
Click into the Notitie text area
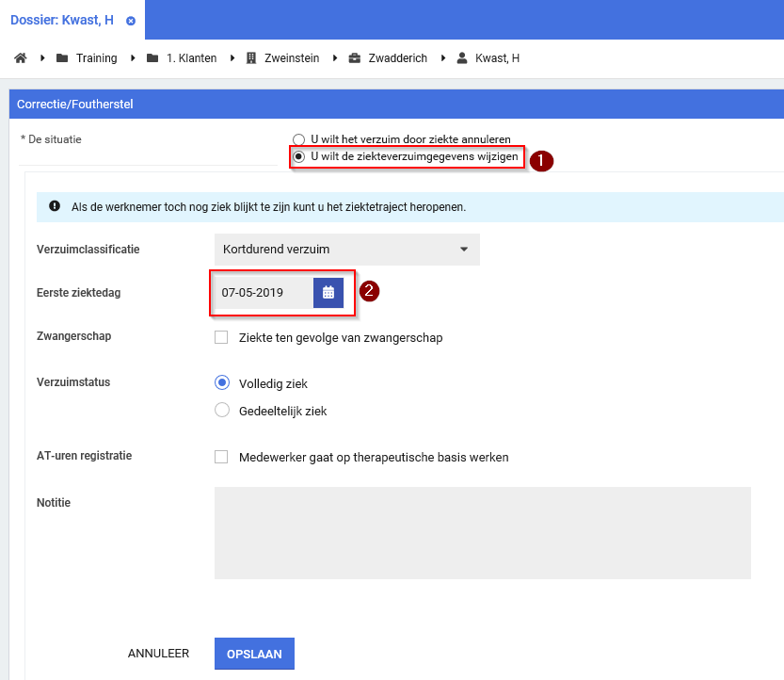tap(482, 532)
